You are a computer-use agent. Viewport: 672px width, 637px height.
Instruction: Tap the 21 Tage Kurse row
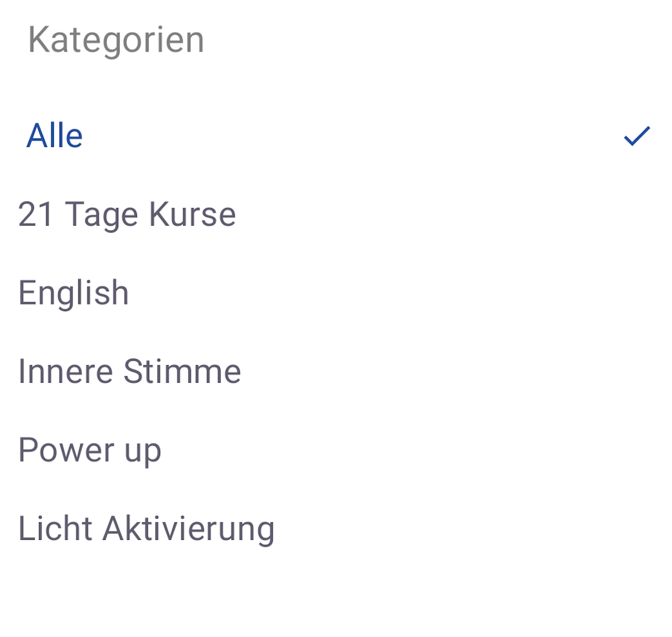[127, 215]
